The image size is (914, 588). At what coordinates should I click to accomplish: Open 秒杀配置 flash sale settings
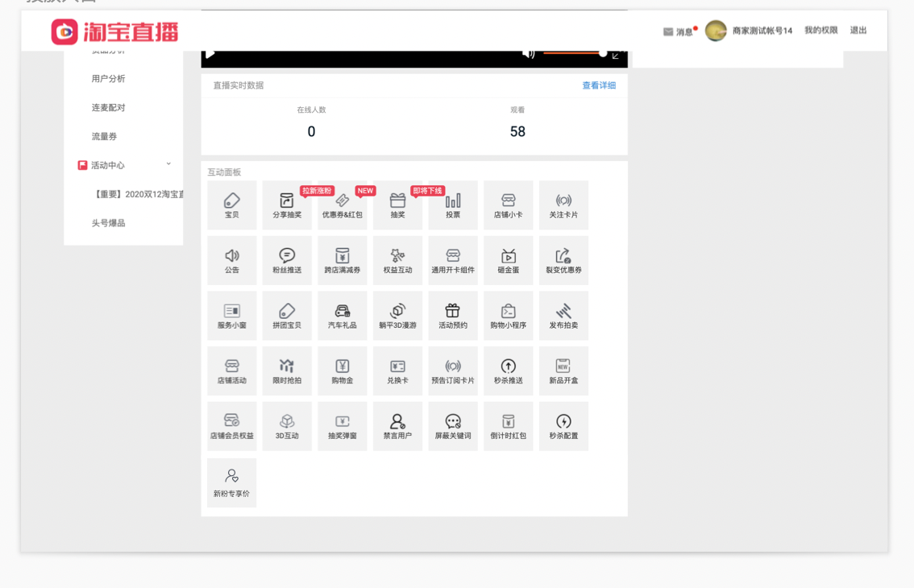coord(563,426)
